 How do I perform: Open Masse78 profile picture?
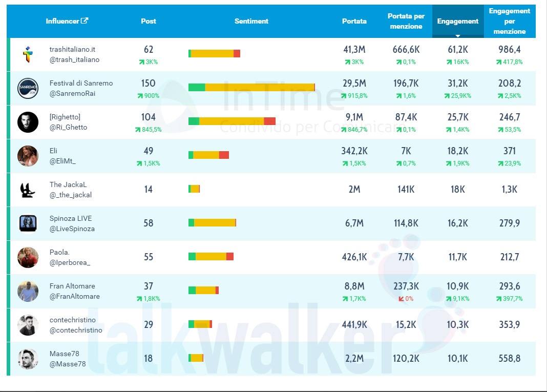28,359
